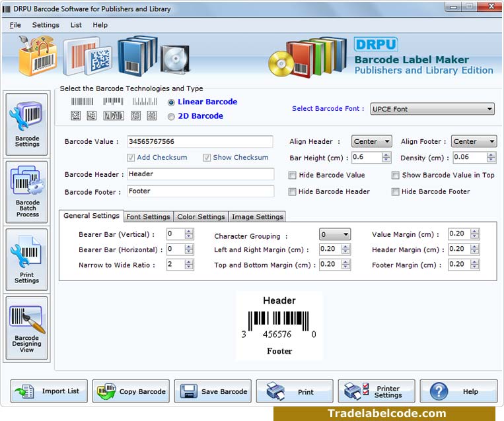Adjust the Bearer Bar (Vertical) stepper
Screen dimensions: 504x421
[x=189, y=234]
